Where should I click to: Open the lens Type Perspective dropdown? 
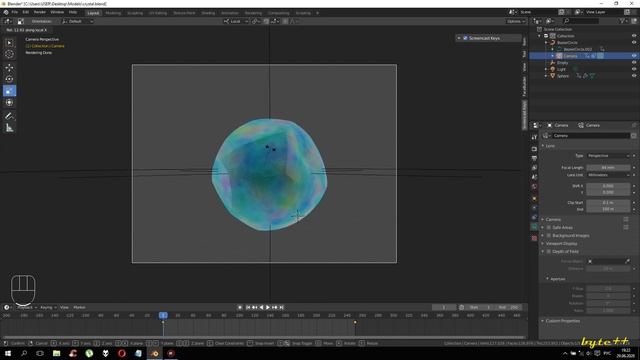(x=608, y=156)
